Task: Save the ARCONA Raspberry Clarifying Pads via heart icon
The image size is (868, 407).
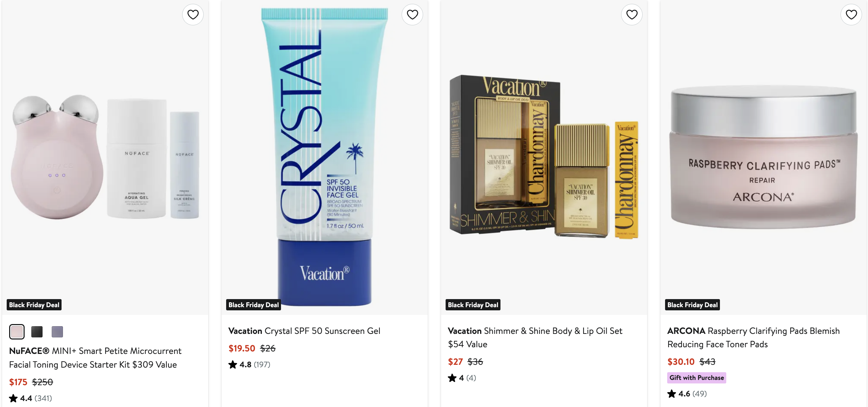Action: click(x=851, y=14)
